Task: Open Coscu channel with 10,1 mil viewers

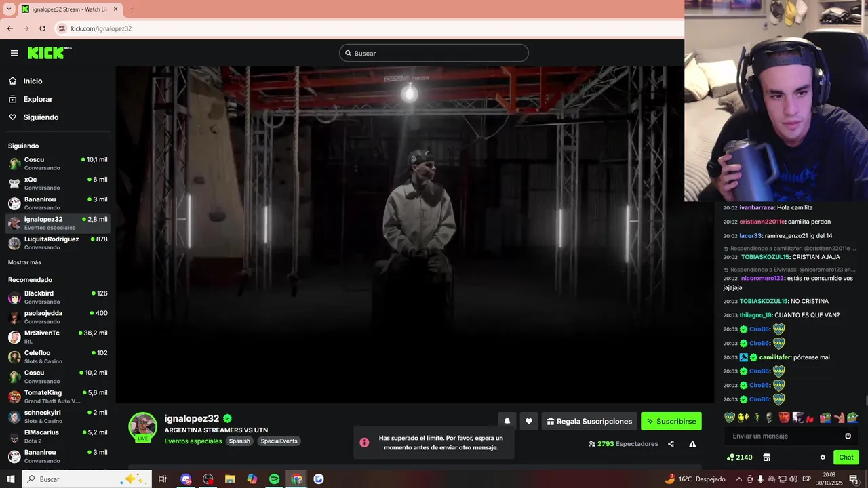Action: tap(58, 163)
